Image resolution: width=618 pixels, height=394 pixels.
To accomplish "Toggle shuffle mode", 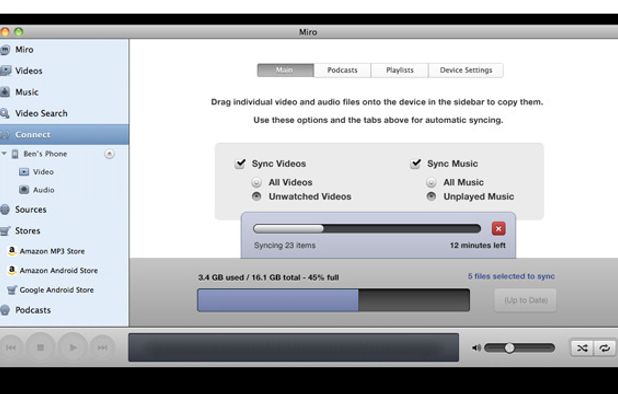I will click(582, 348).
